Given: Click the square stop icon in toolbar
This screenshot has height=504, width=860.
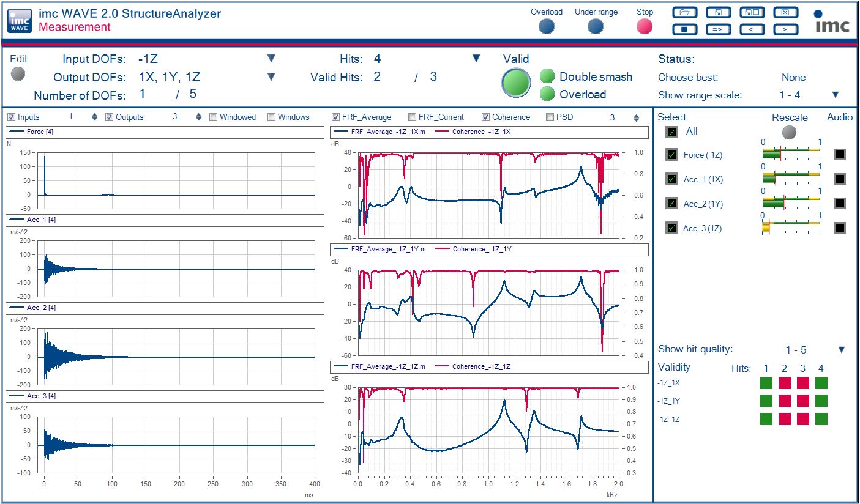Looking at the screenshot, I should coord(684,29).
